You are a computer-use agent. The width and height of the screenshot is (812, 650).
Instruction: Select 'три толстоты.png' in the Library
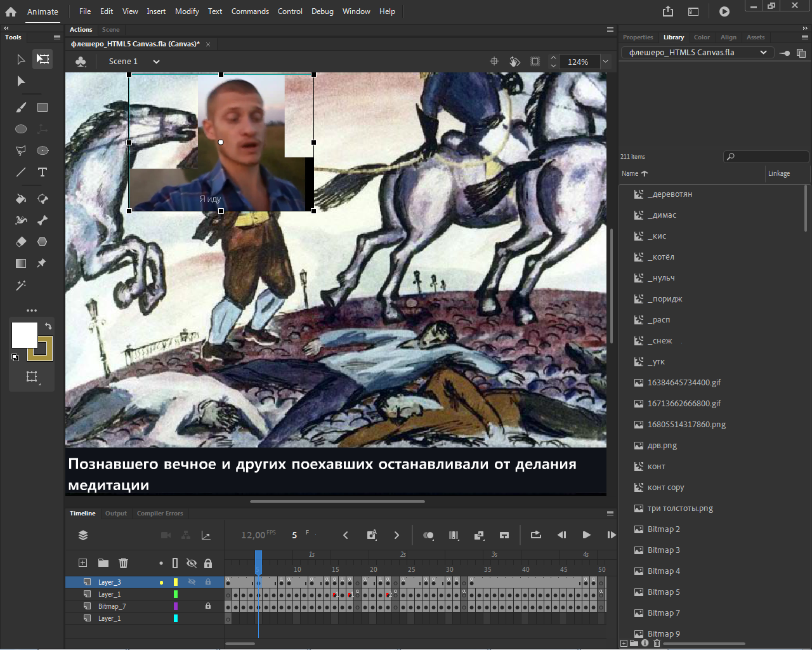click(x=680, y=508)
